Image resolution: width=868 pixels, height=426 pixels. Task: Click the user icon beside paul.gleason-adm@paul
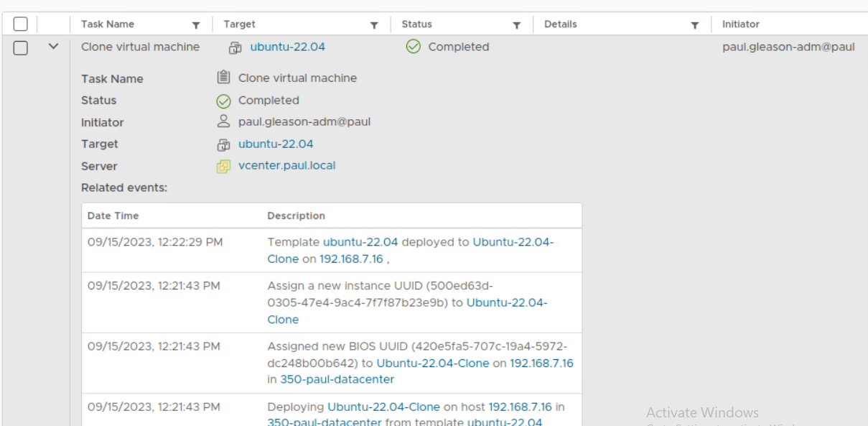coord(223,121)
